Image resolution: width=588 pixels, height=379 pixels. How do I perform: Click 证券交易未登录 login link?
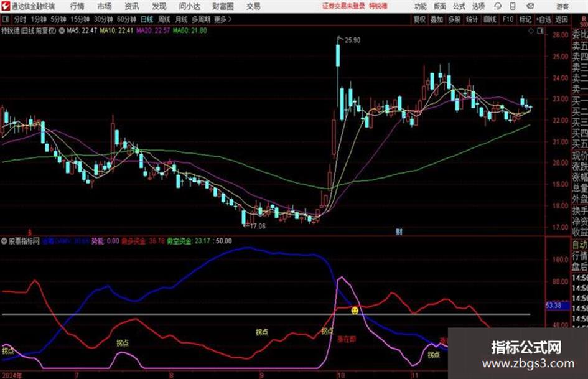click(343, 6)
